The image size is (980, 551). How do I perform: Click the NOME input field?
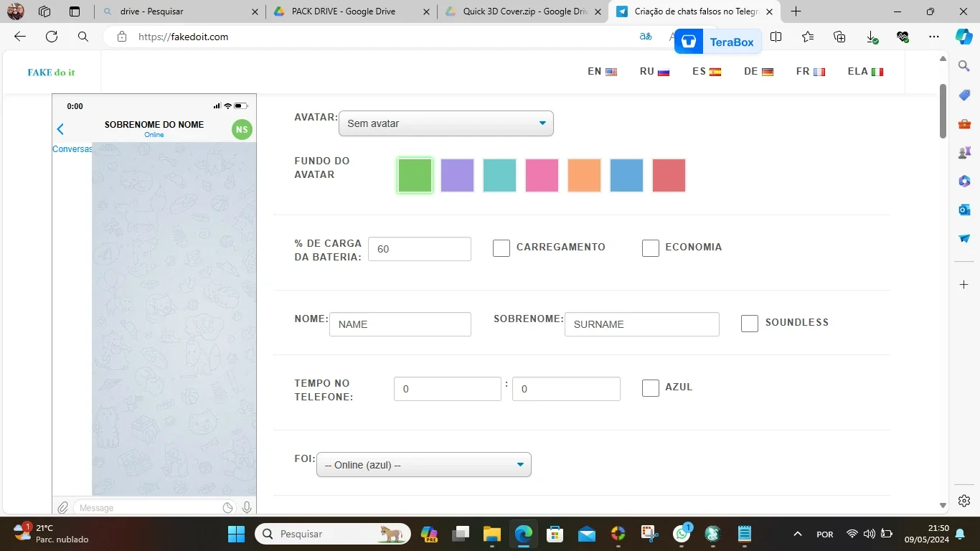[x=400, y=324]
